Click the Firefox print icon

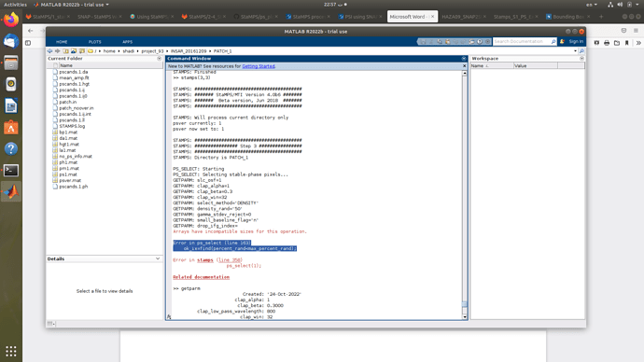607,43
